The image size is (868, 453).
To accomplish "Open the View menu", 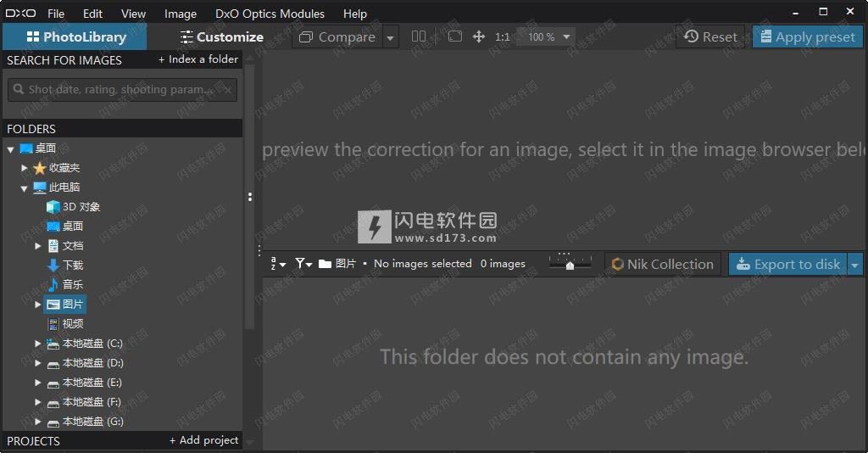I will [x=133, y=14].
